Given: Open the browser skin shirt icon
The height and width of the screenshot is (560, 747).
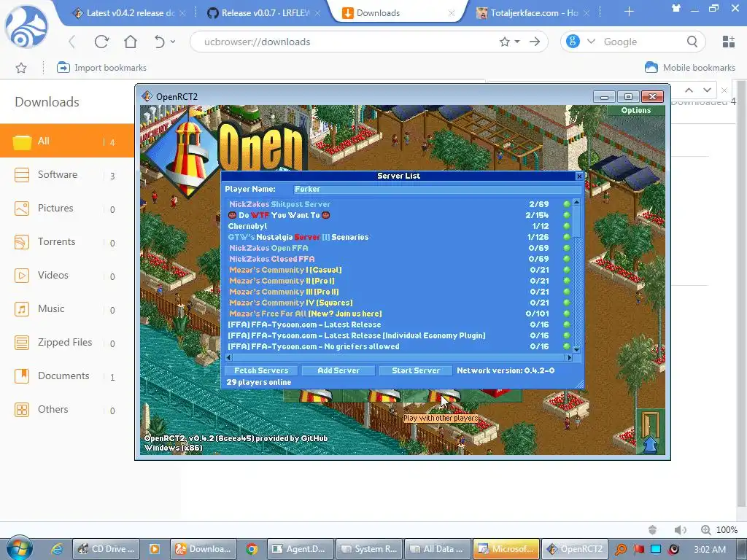Looking at the screenshot, I should pos(676,7).
